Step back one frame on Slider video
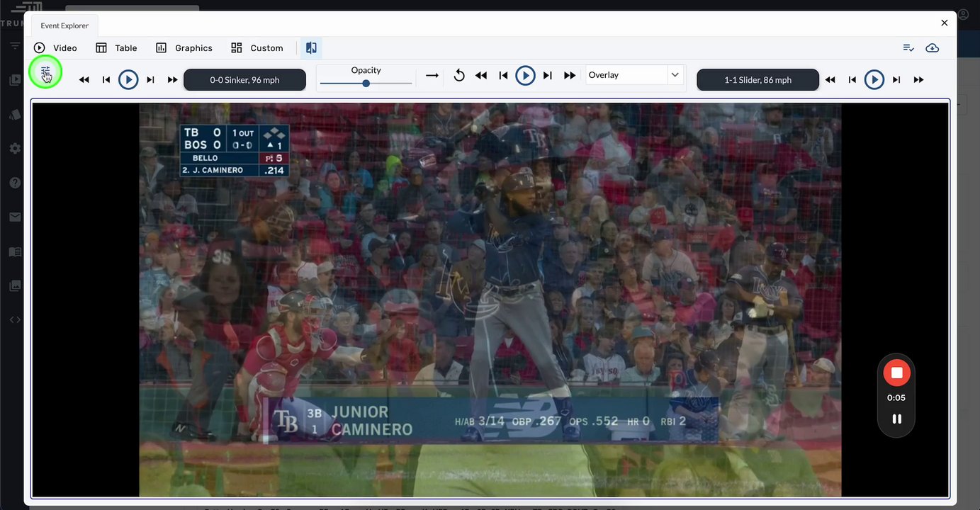 852,80
